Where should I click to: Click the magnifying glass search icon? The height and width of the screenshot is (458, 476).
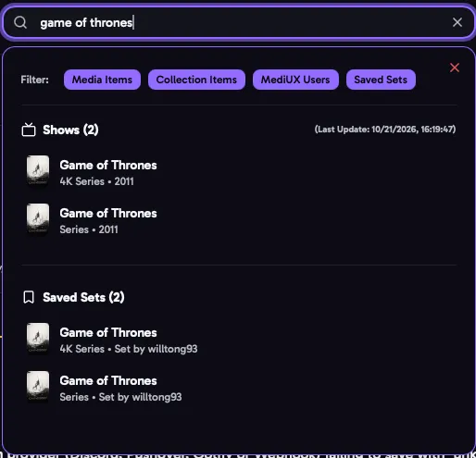(x=20, y=22)
